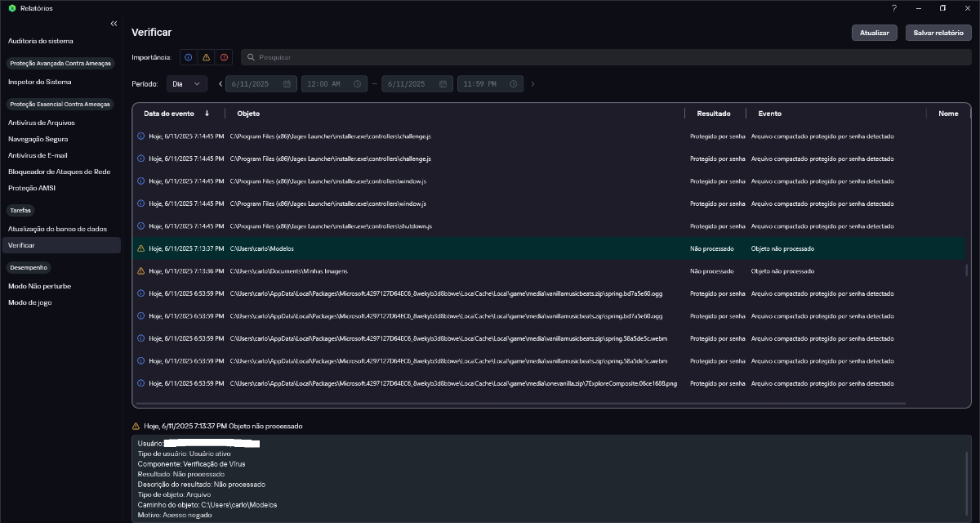Image resolution: width=980 pixels, height=523 pixels.
Task: Open Proteção AMSI report
Action: (30, 188)
